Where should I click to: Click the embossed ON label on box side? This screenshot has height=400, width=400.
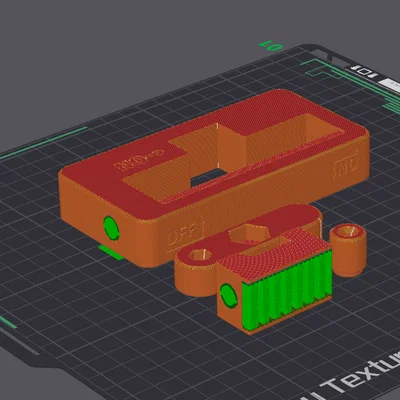[347, 165]
